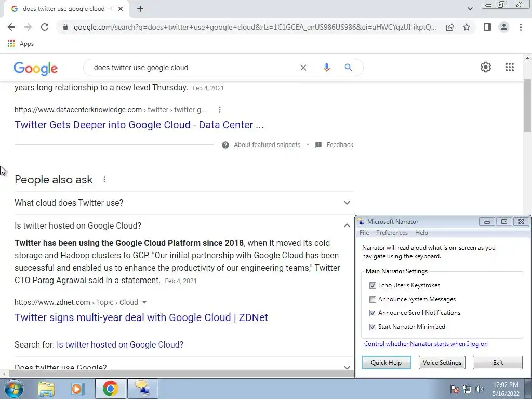Reload the page with the refresh icon
532x399 pixels.
(45, 27)
